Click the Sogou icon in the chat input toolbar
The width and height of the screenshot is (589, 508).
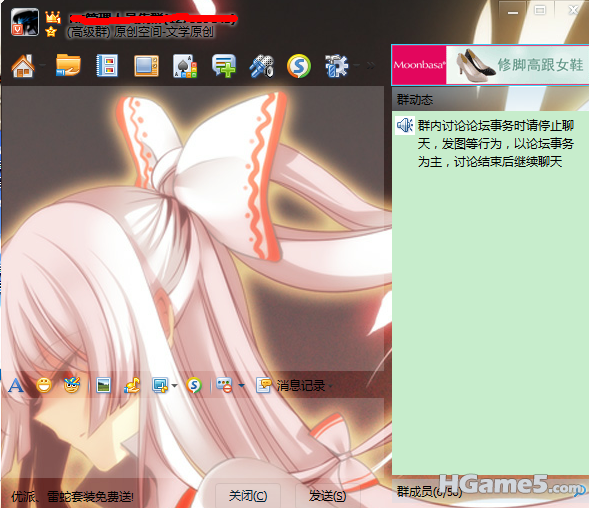click(x=194, y=385)
